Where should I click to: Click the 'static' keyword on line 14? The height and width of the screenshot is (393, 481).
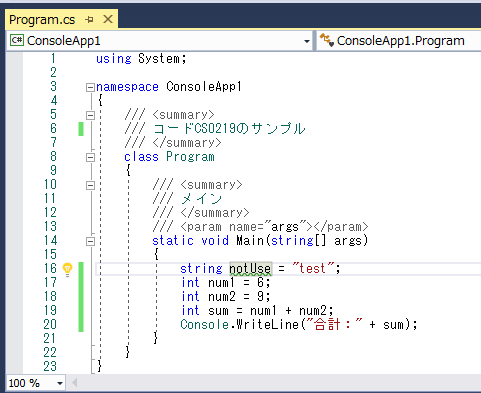tap(173, 240)
